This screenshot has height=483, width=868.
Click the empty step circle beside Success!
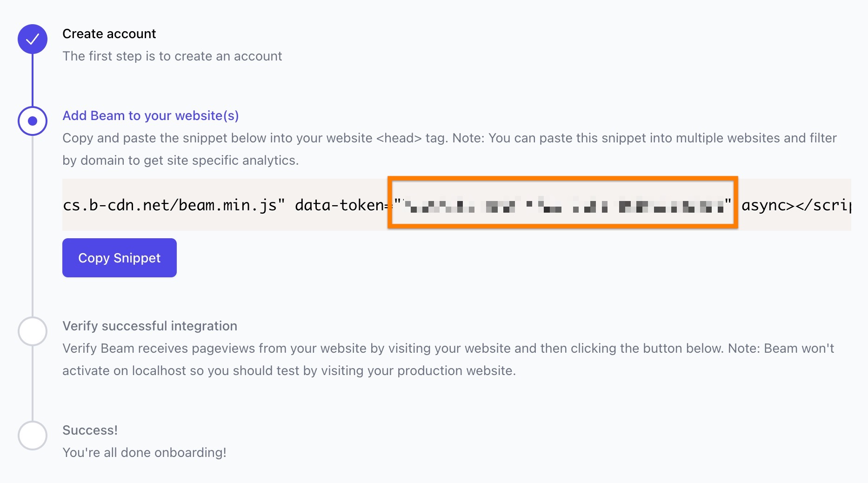[33, 436]
